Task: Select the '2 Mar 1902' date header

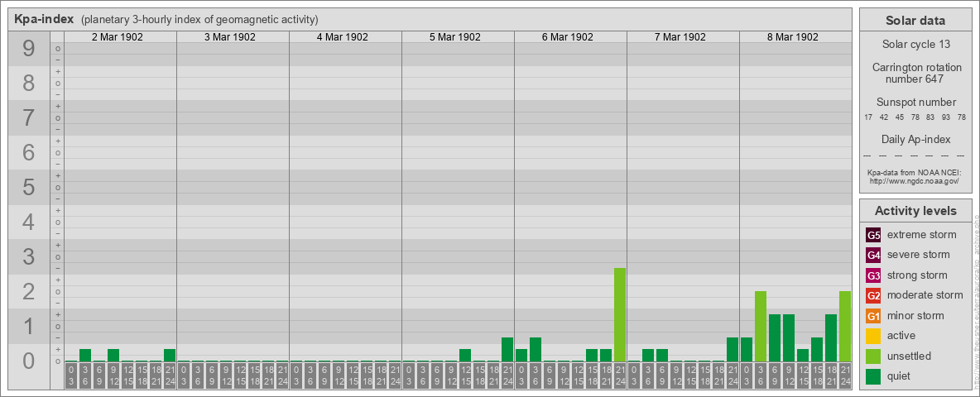Action: click(118, 37)
